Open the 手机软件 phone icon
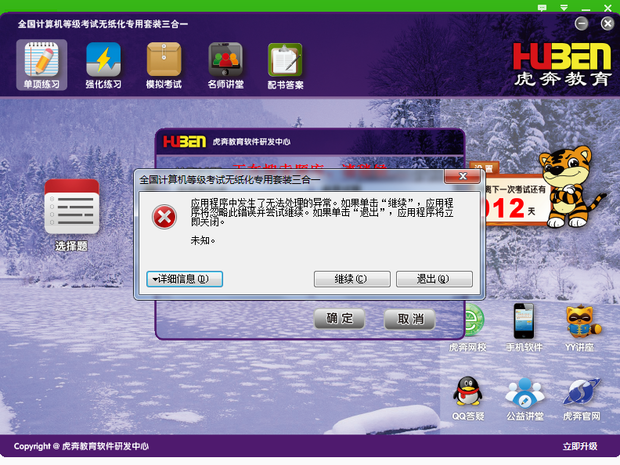The image size is (620, 465). [524, 327]
